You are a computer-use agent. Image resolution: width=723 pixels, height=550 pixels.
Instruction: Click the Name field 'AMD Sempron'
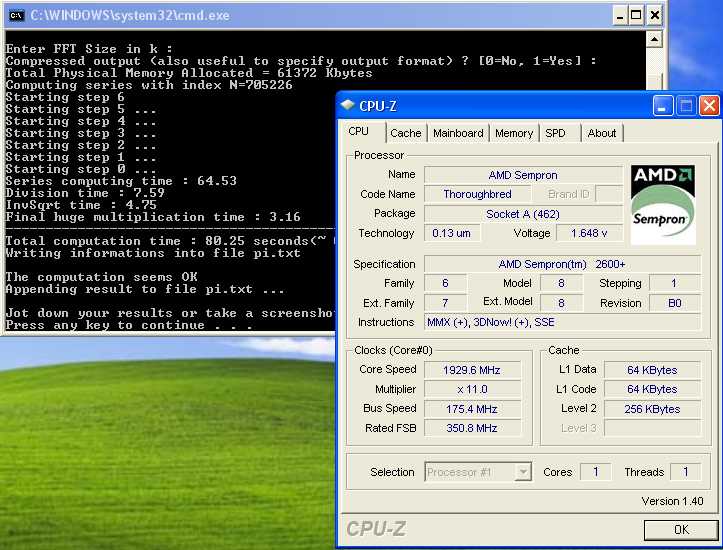[x=523, y=175]
